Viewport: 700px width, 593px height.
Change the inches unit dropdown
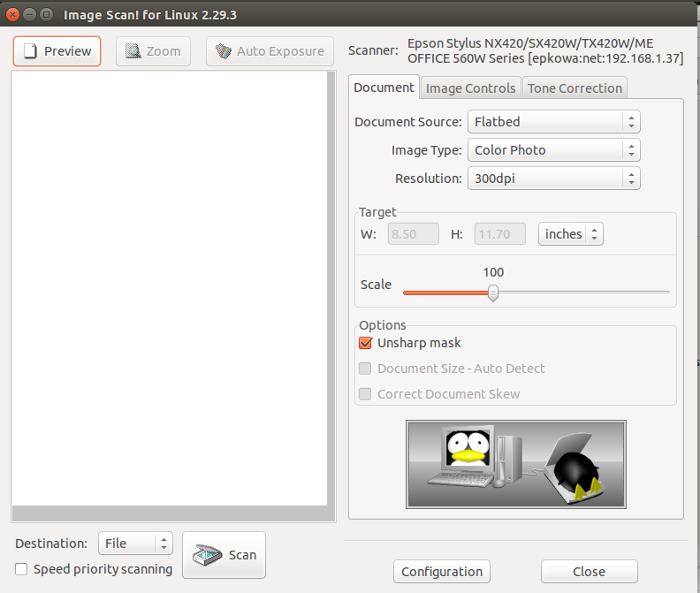[571, 234]
